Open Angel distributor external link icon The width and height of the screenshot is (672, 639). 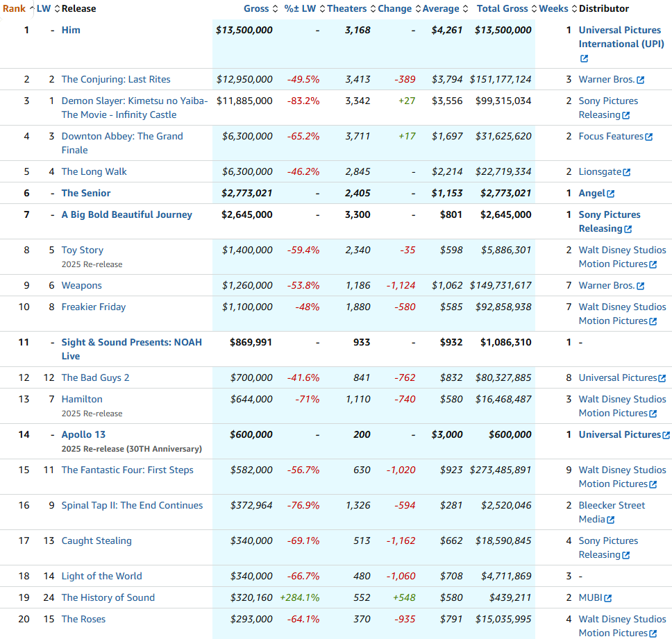tap(611, 194)
